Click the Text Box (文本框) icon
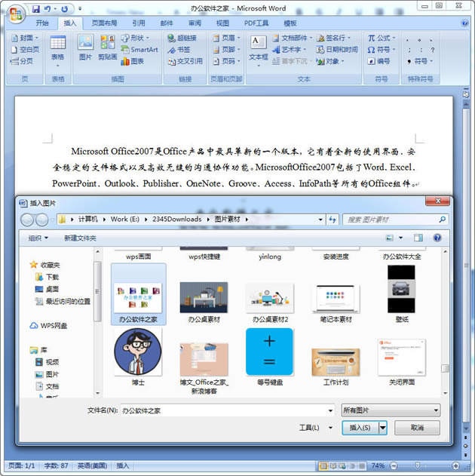 pyautogui.click(x=259, y=47)
